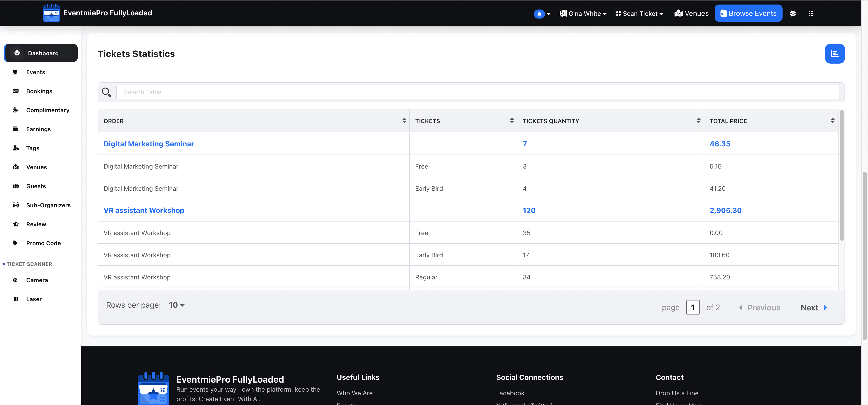Open Promo Code in the sidebar
This screenshot has width=868, height=405.
[x=43, y=243]
